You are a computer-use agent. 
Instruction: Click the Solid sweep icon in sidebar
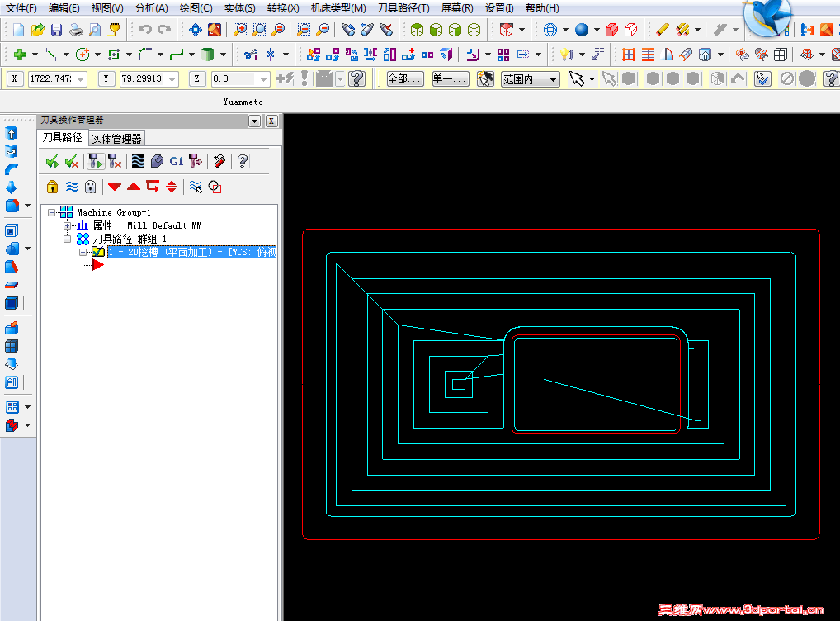12,169
